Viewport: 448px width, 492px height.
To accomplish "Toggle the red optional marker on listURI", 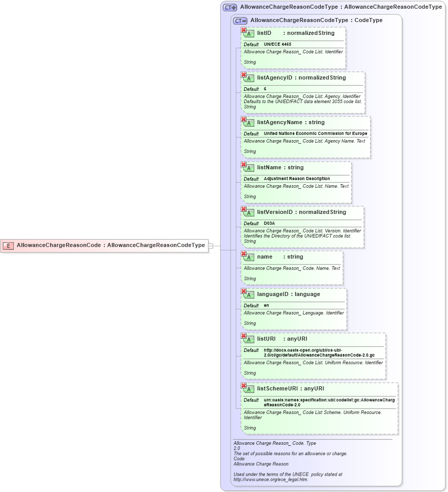I will coord(244,336).
